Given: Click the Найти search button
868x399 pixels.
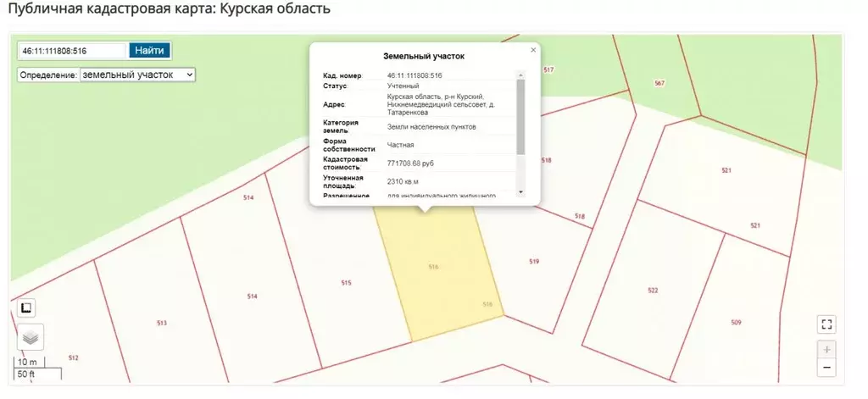Looking at the screenshot, I should point(150,50).
